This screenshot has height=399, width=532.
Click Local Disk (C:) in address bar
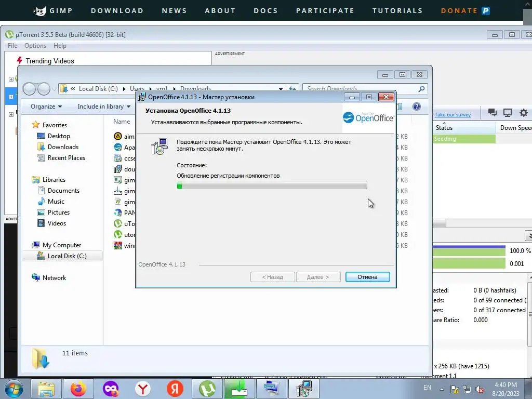98,88
